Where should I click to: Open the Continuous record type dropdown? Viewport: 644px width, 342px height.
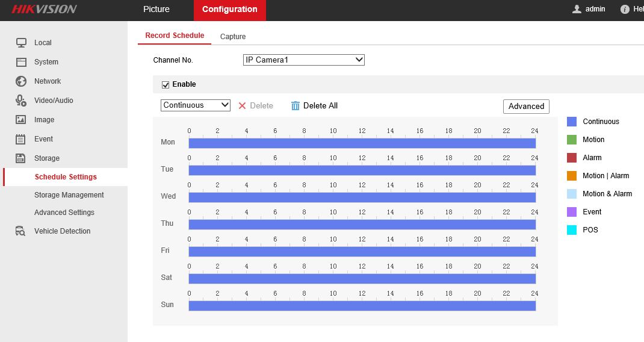196,105
